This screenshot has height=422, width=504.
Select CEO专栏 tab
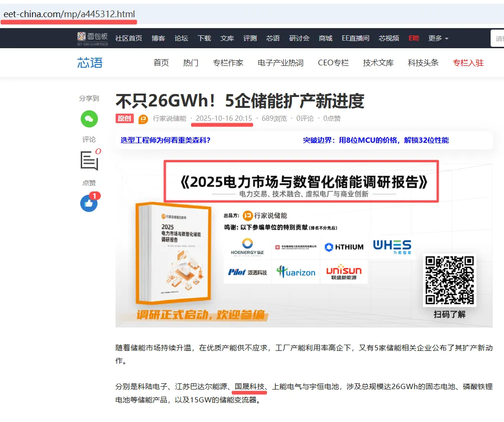[x=333, y=63]
